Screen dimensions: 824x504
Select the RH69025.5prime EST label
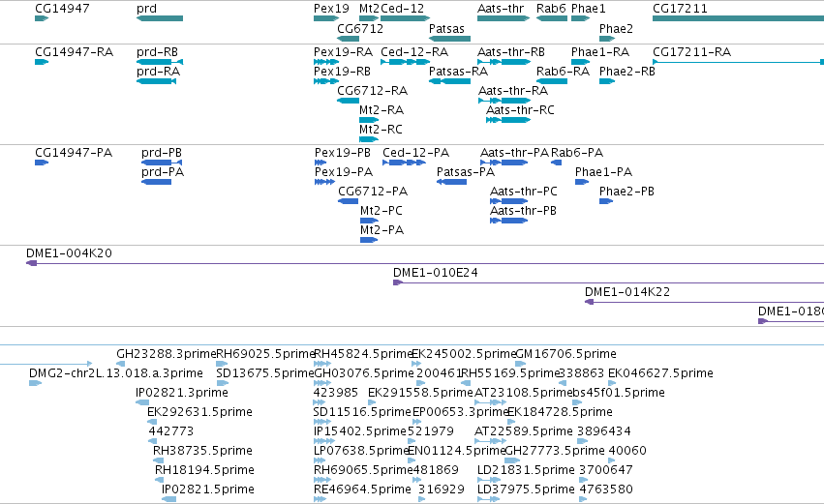(265, 354)
